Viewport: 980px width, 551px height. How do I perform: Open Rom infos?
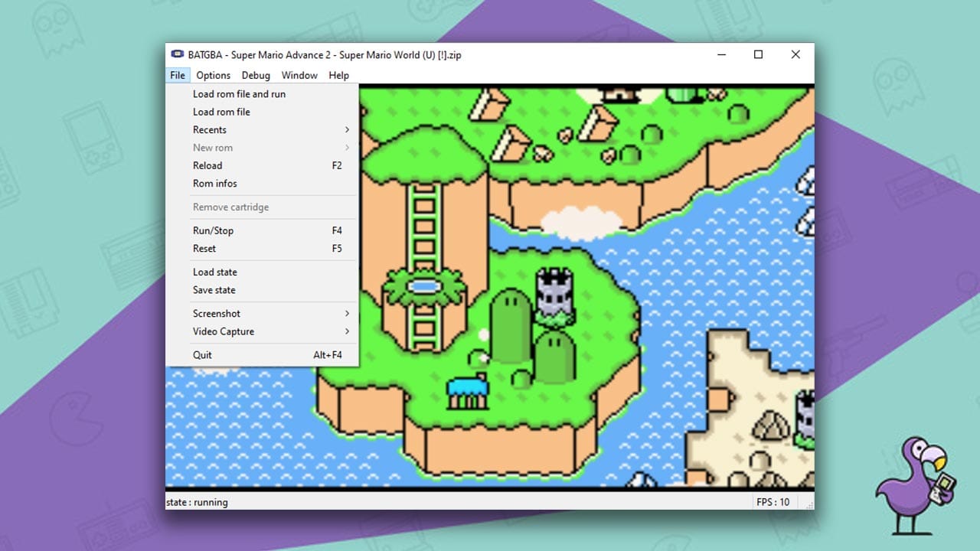(214, 183)
